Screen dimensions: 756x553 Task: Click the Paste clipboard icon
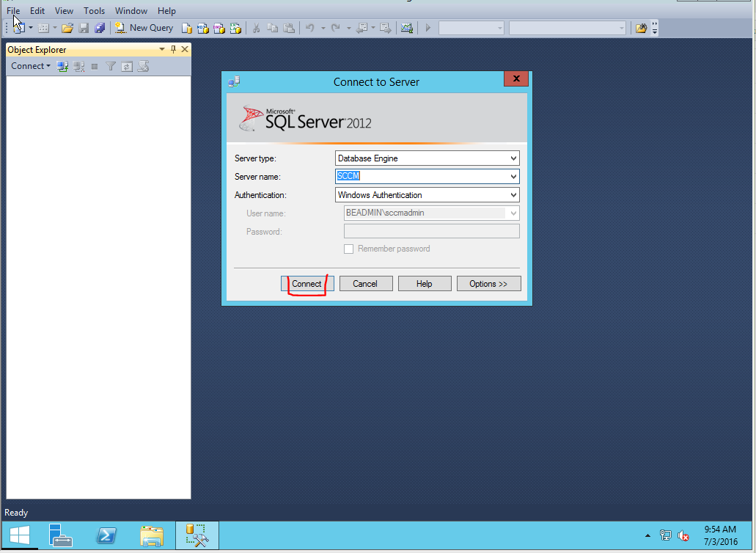coord(289,28)
